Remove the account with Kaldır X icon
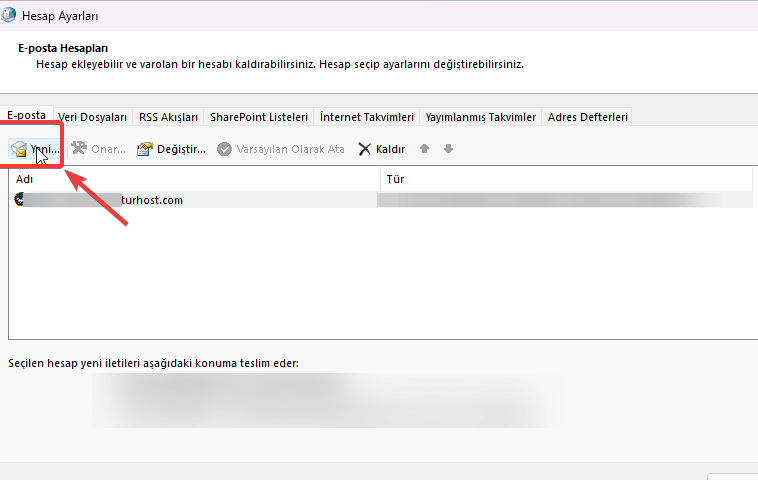758x480 pixels. (x=365, y=149)
